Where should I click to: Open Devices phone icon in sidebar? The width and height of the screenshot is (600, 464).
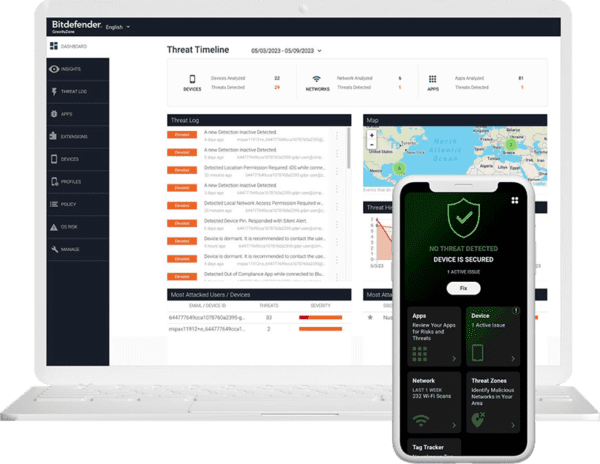click(54, 159)
